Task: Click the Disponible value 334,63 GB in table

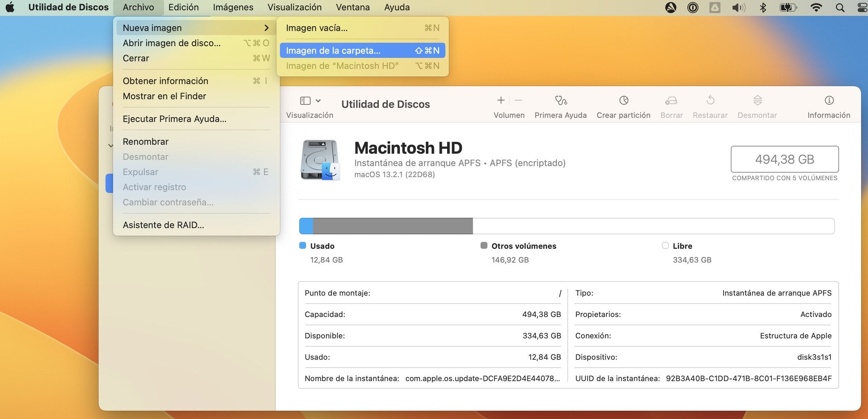Action: (x=542, y=336)
